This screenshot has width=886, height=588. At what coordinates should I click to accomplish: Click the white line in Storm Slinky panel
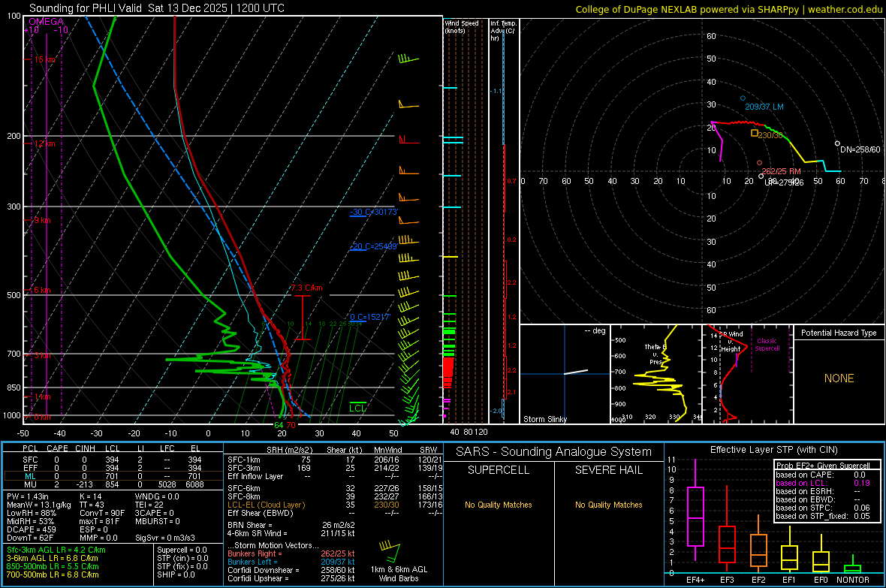point(576,372)
